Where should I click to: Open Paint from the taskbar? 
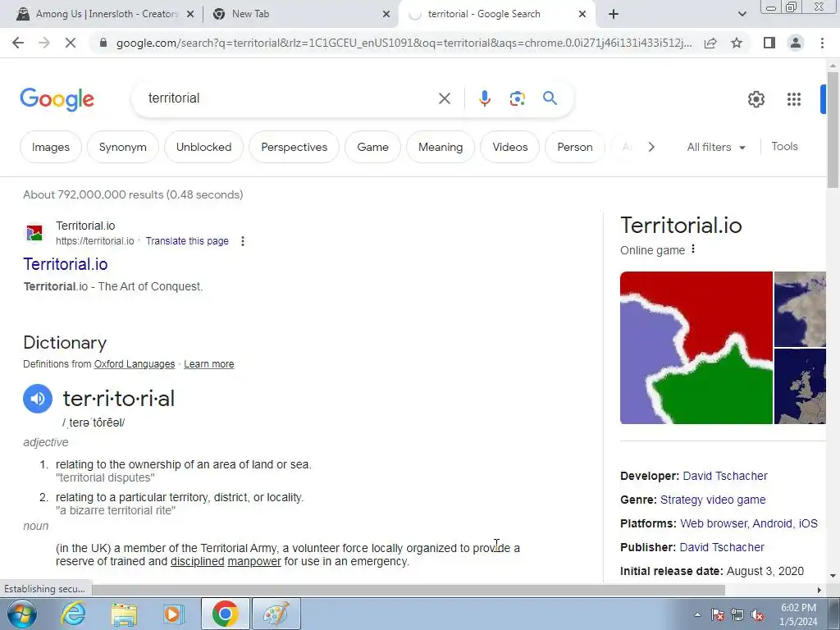coord(276,614)
